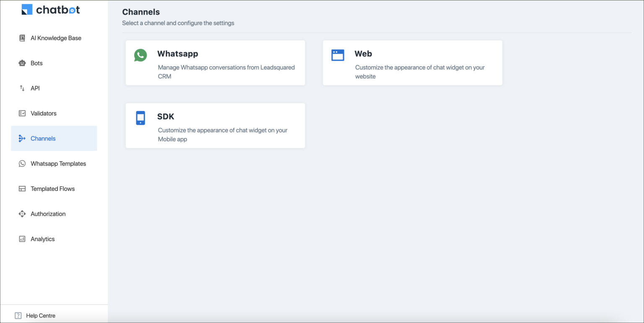Image resolution: width=644 pixels, height=323 pixels.
Task: Select the Analytics sidebar icon
Action: click(22, 239)
